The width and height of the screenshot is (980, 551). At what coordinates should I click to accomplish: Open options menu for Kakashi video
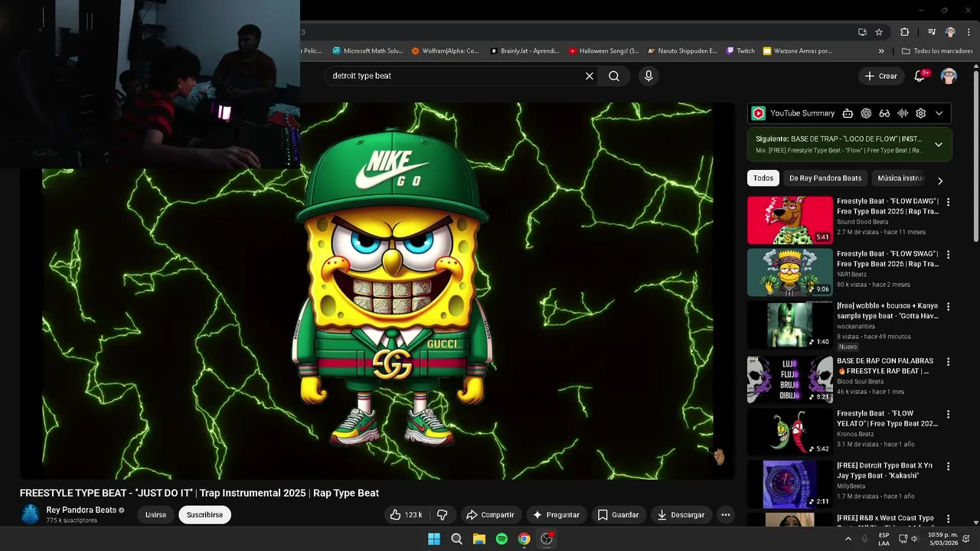click(949, 466)
